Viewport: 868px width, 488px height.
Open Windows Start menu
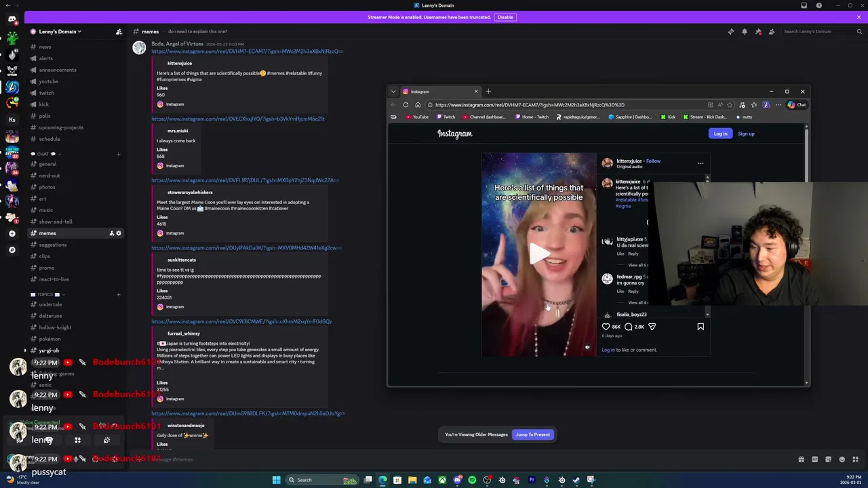point(276,480)
